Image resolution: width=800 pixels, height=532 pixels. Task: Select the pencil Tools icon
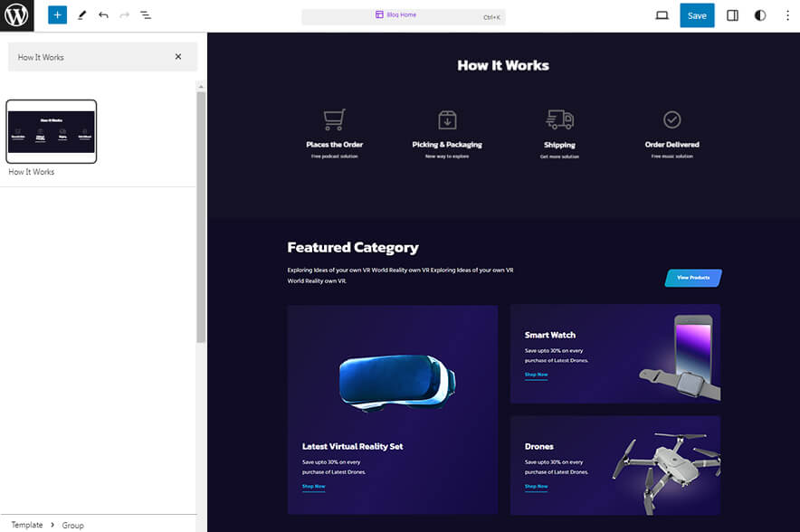(x=81, y=15)
